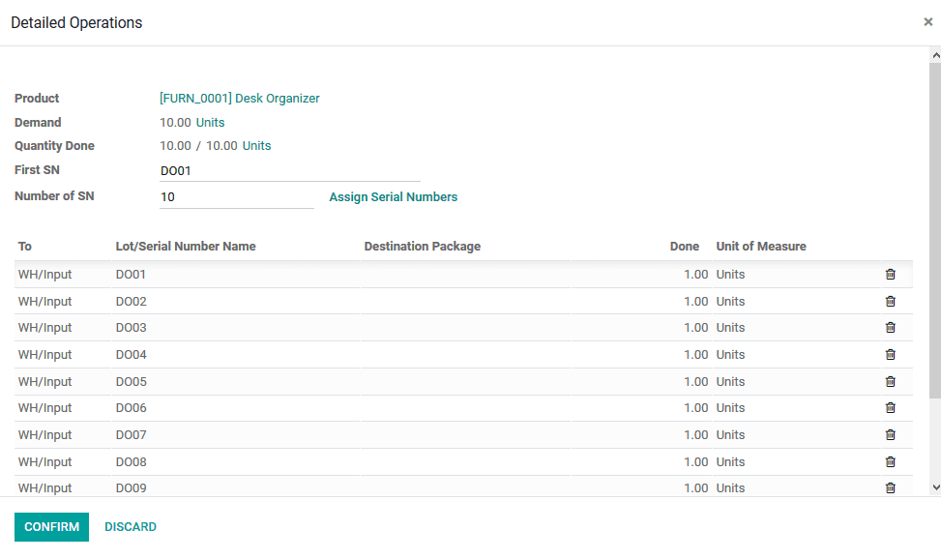Click the vertical scrollbar thumb

(x=935, y=230)
